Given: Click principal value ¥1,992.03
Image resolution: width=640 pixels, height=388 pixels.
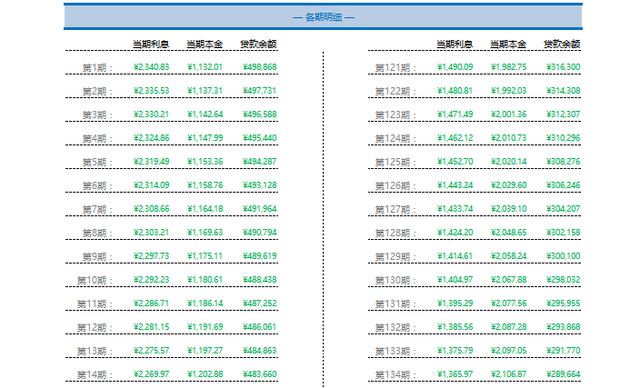Looking at the screenshot, I should (x=509, y=91).
